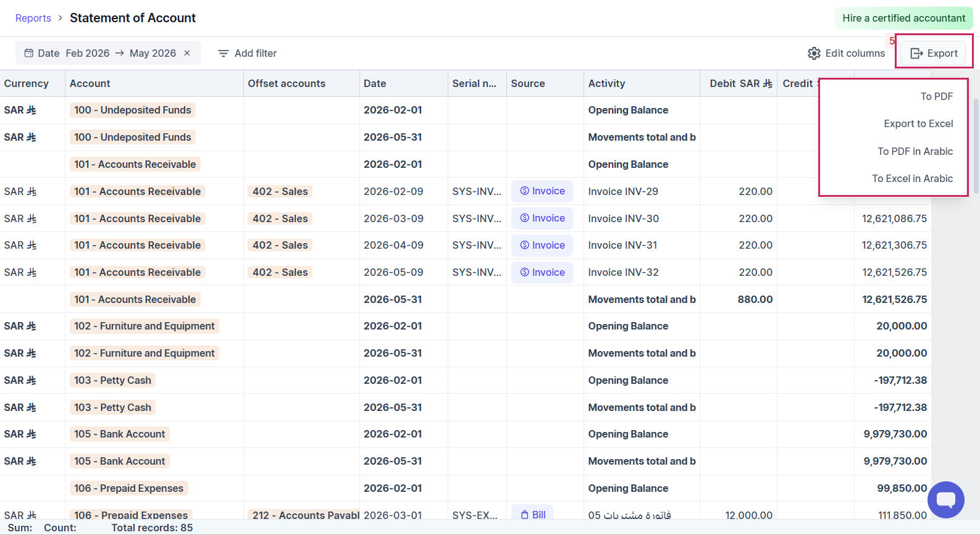Viewport: 980px width, 535px height.
Task: Open Edit columns gear icon
Action: pos(815,53)
